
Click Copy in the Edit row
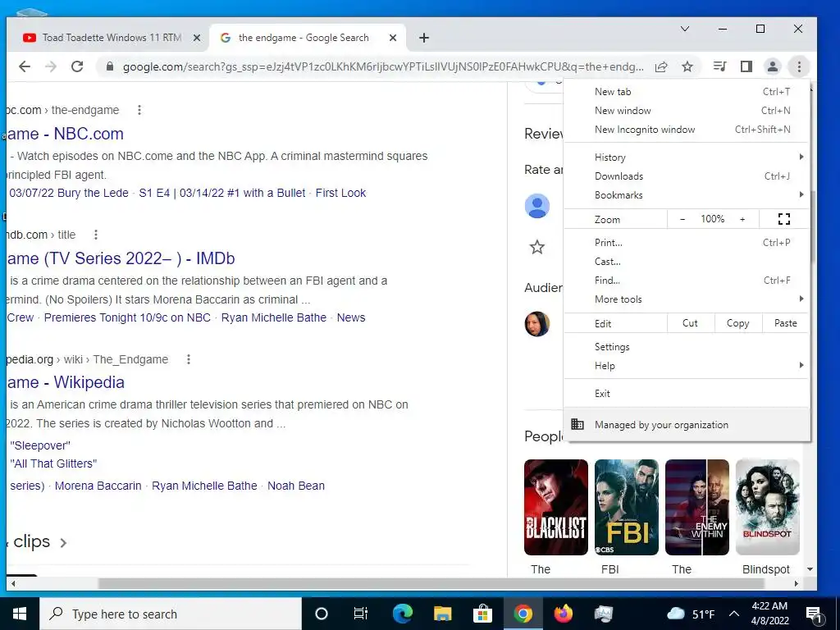[737, 323]
